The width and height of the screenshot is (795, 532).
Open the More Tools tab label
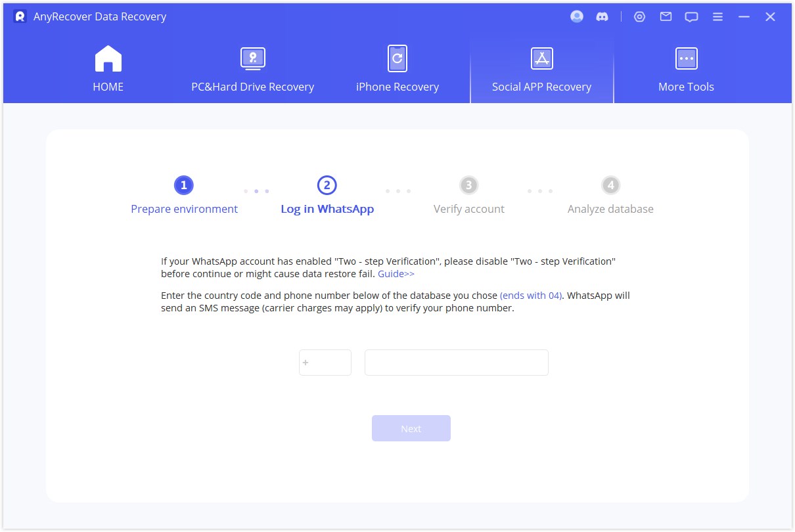click(x=686, y=87)
